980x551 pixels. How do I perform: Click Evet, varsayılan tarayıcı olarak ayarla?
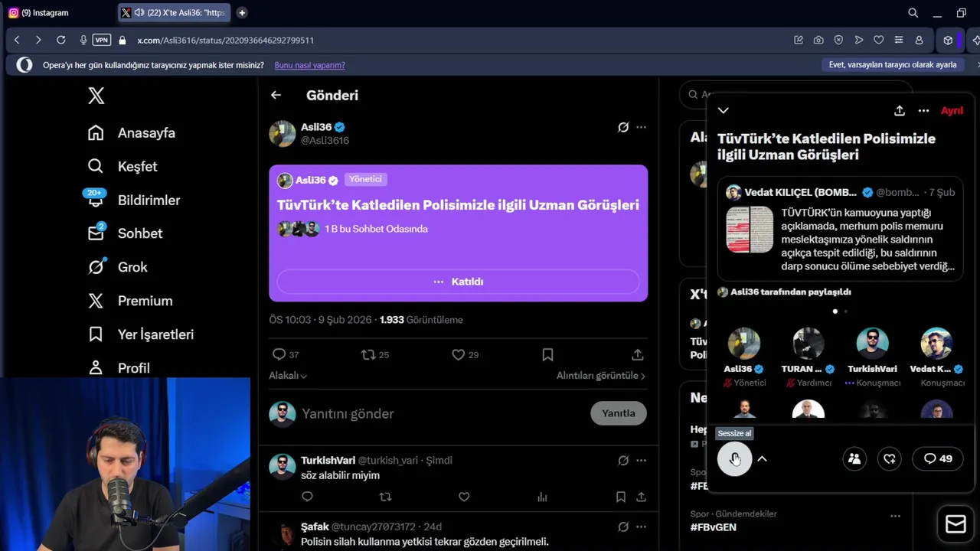coord(893,65)
